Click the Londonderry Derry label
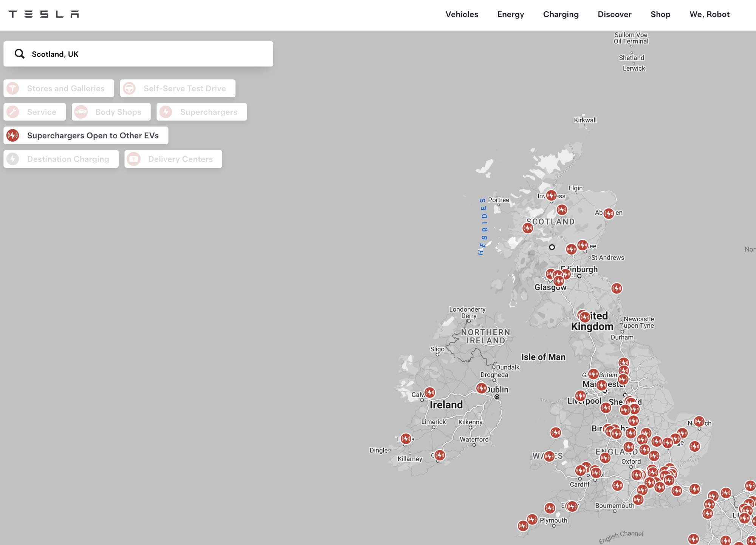The width and height of the screenshot is (756, 545). [468, 312]
